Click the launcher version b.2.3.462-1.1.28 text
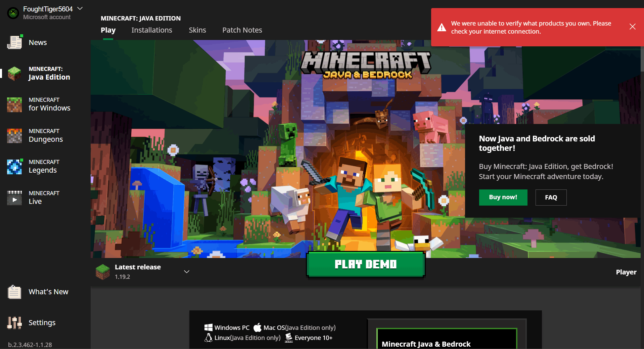The image size is (644, 349). pyautogui.click(x=30, y=345)
